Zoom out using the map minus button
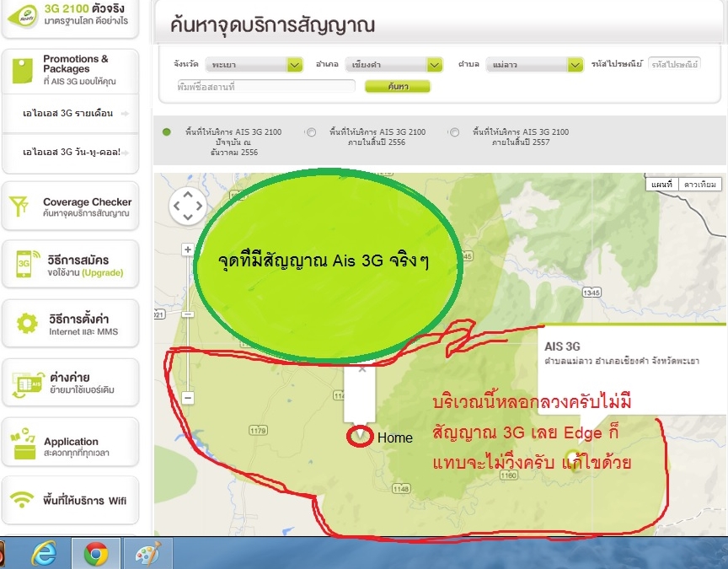 click(x=188, y=398)
